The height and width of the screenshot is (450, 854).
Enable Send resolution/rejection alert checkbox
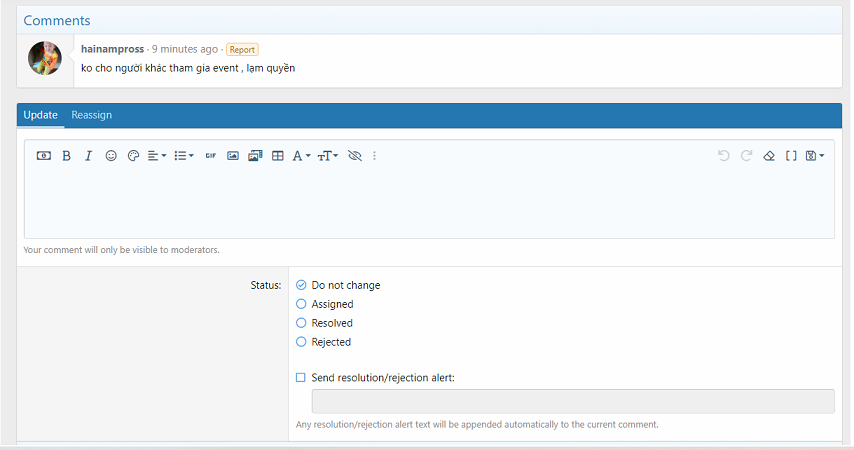(301, 378)
